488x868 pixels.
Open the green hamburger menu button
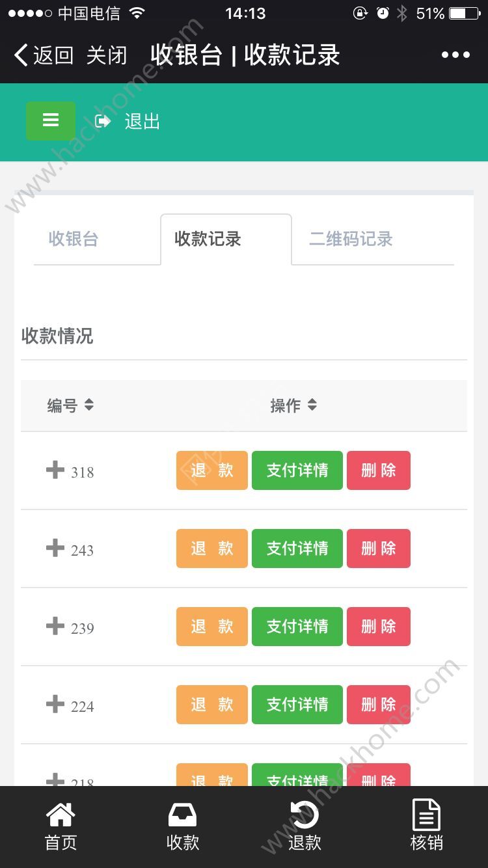(51, 121)
